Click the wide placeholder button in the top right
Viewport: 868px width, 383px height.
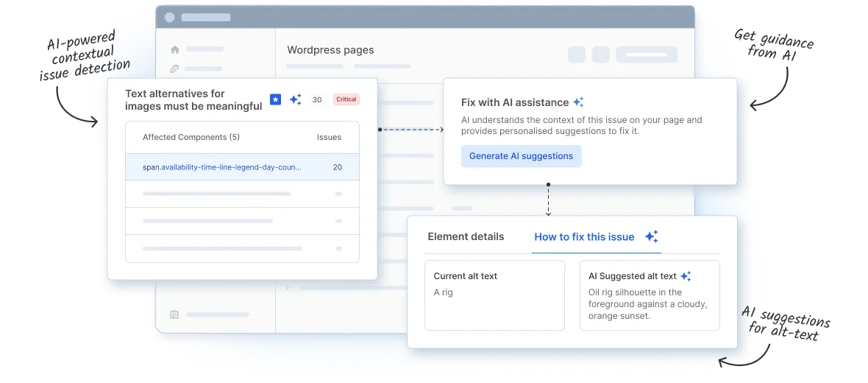pos(646,55)
